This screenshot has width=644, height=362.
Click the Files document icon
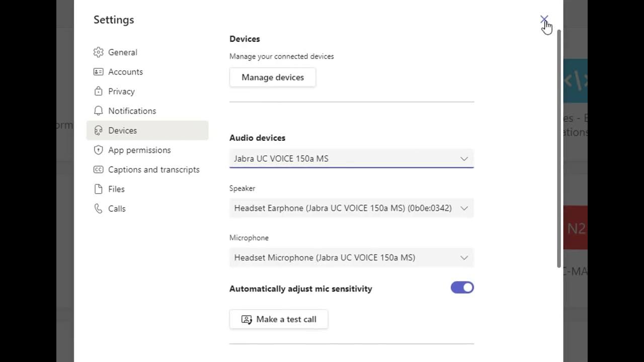point(98,189)
